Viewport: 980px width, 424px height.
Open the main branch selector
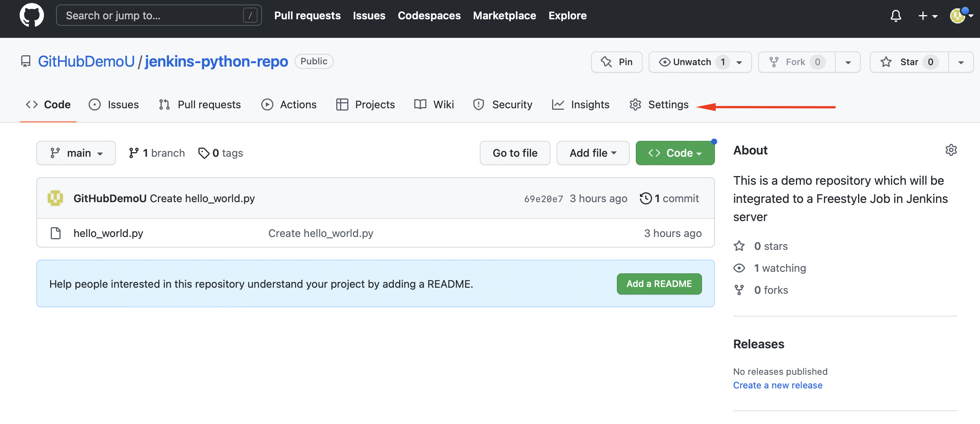[76, 153]
